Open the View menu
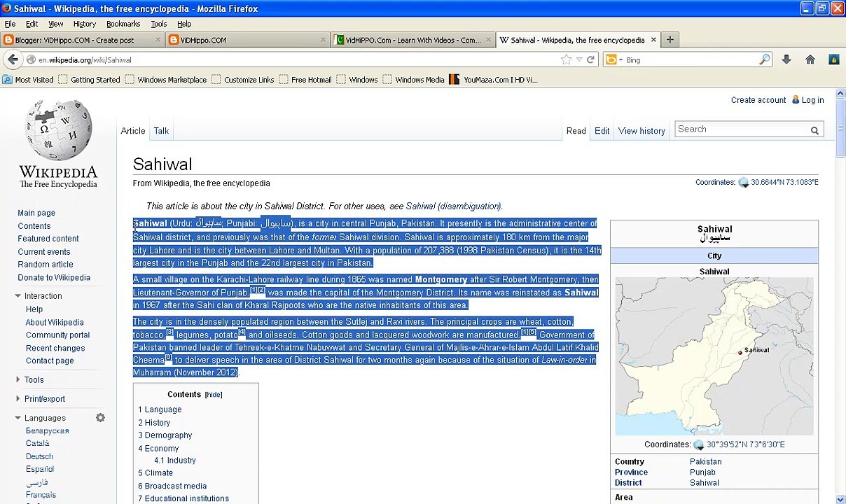 (55, 24)
